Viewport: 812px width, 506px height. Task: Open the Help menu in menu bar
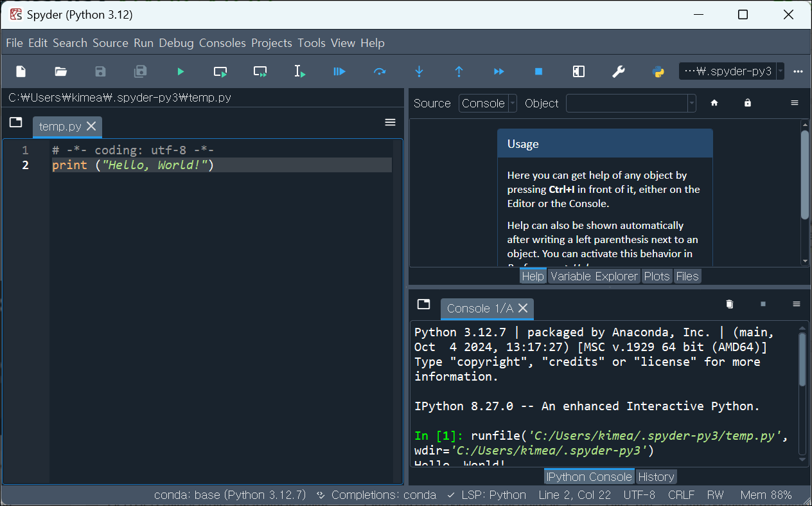tap(373, 43)
